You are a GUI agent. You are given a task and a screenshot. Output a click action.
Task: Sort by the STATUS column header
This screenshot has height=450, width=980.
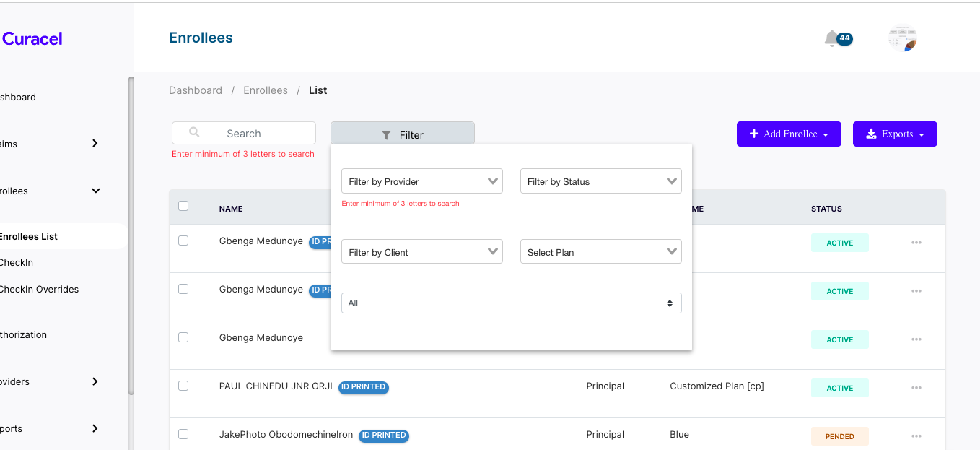(826, 209)
